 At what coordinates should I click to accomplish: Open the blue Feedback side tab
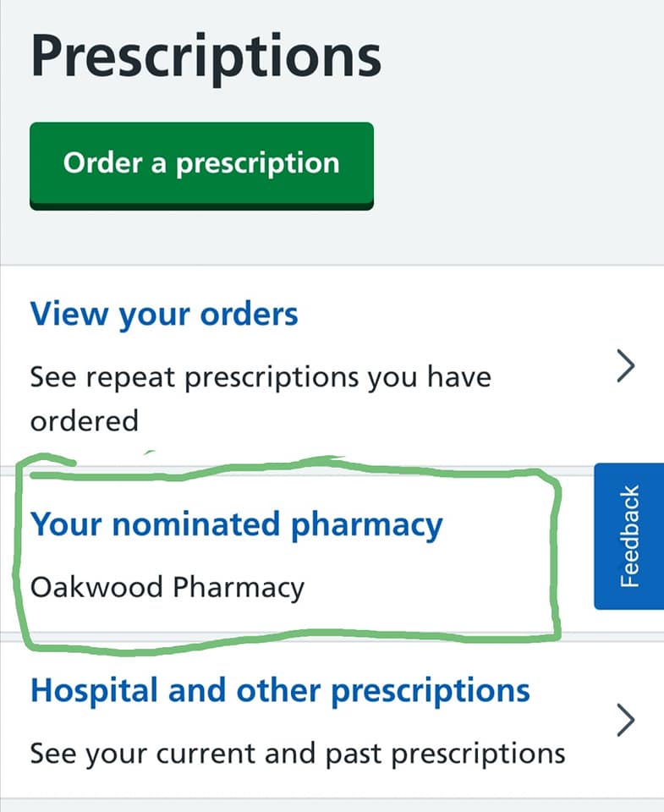(629, 536)
